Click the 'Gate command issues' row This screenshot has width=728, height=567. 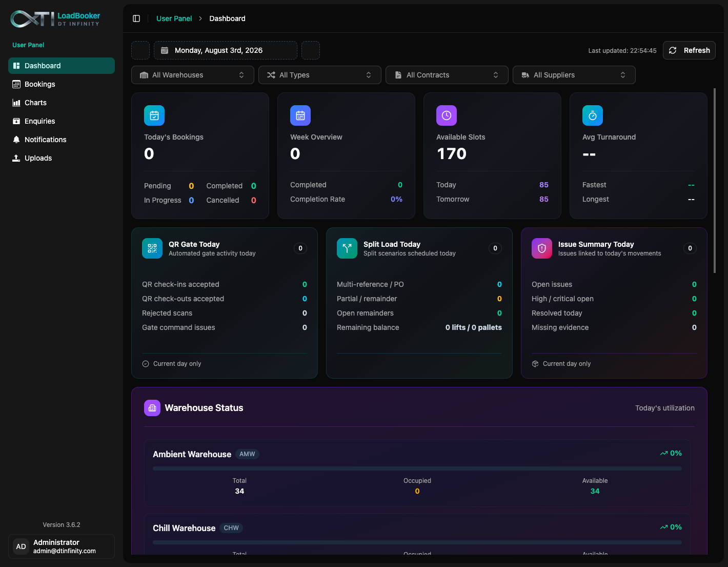pyautogui.click(x=225, y=327)
